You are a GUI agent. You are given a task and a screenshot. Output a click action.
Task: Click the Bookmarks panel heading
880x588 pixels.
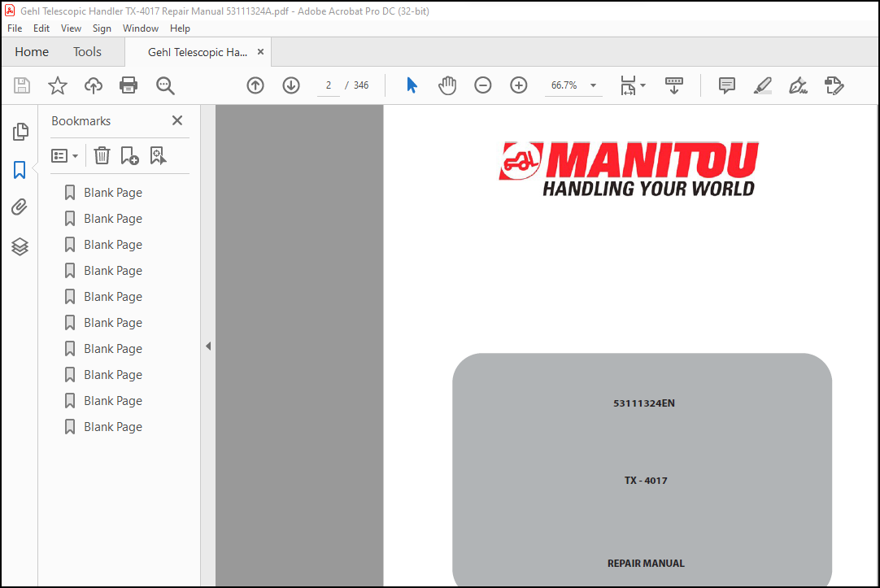pos(81,120)
